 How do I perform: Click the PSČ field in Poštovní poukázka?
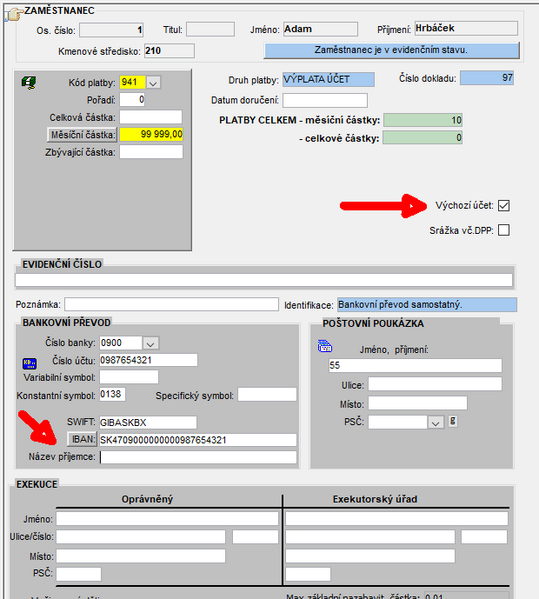[398, 422]
